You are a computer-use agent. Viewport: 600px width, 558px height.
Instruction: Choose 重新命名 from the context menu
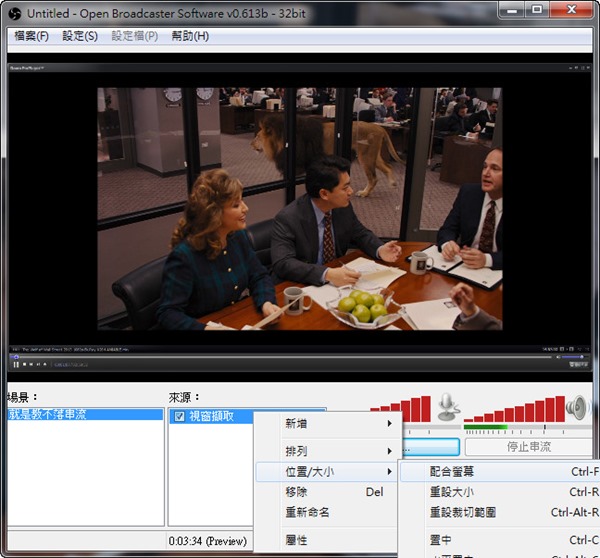point(325,512)
